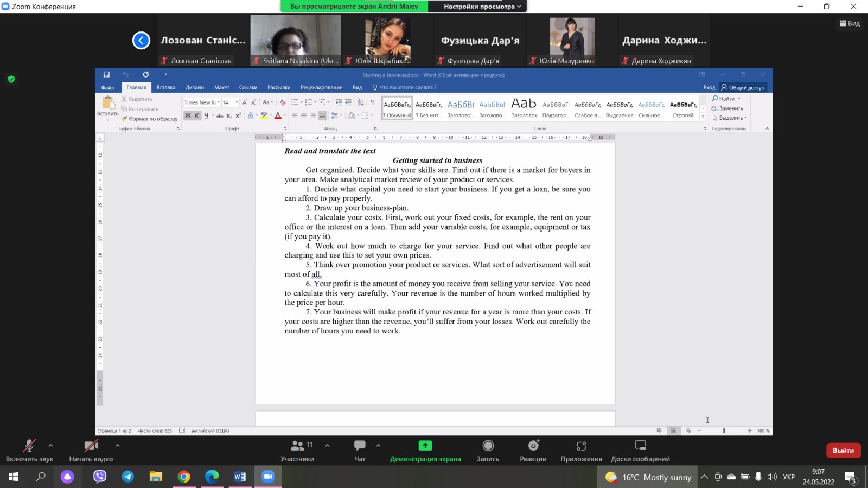Image resolution: width=868 pixels, height=488 pixels.
Task: Expand video options arrow beside camera
Action: click(x=117, y=445)
